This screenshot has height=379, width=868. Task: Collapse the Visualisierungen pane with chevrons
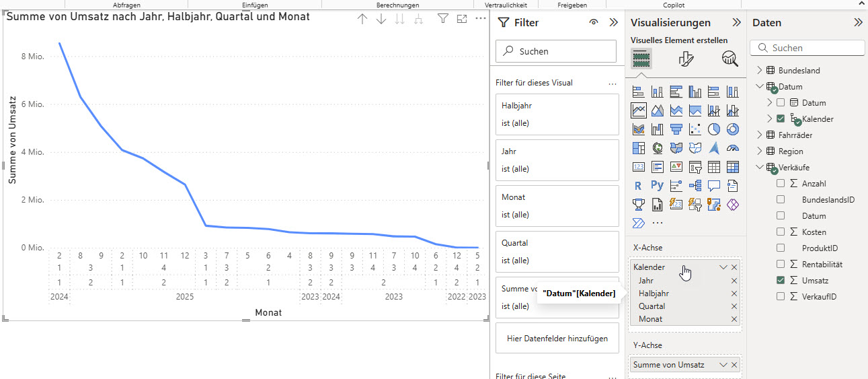point(736,22)
